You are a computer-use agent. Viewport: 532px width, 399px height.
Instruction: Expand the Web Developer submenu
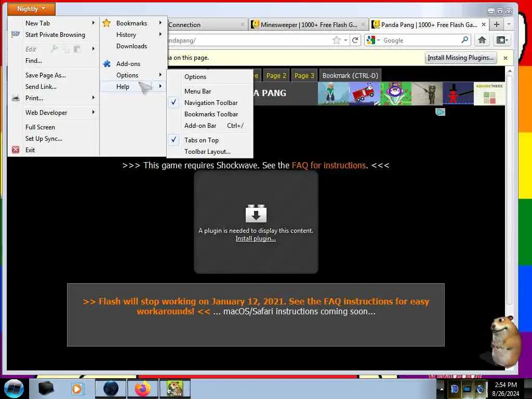[54, 113]
